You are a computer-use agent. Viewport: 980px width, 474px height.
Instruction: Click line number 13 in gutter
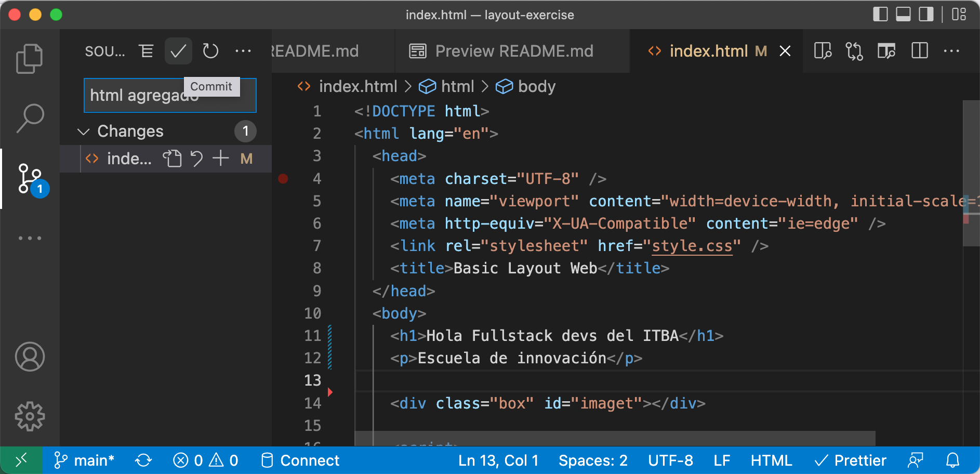coord(313,380)
